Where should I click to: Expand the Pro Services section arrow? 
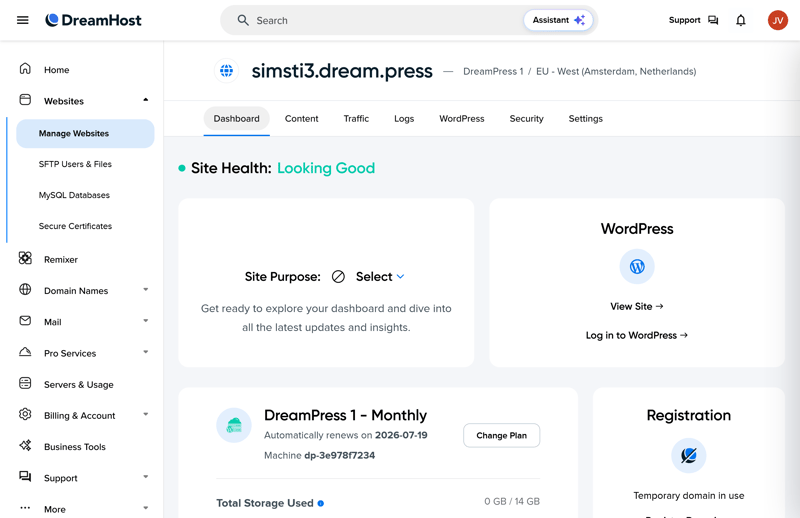coord(145,352)
